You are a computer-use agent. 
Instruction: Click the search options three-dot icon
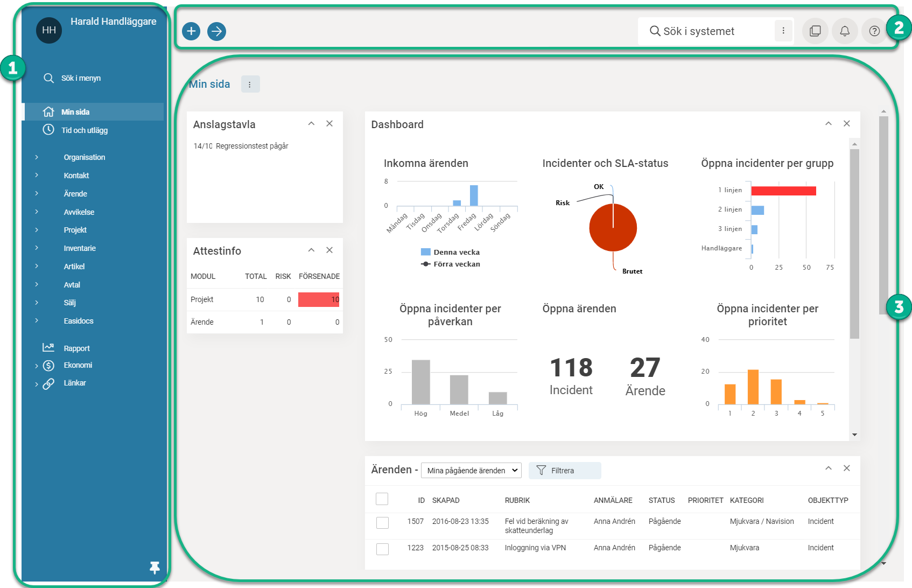pyautogui.click(x=783, y=31)
